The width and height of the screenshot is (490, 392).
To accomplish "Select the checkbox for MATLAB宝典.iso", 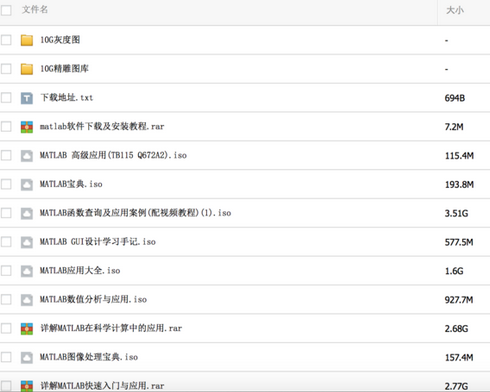I will pos(6,184).
